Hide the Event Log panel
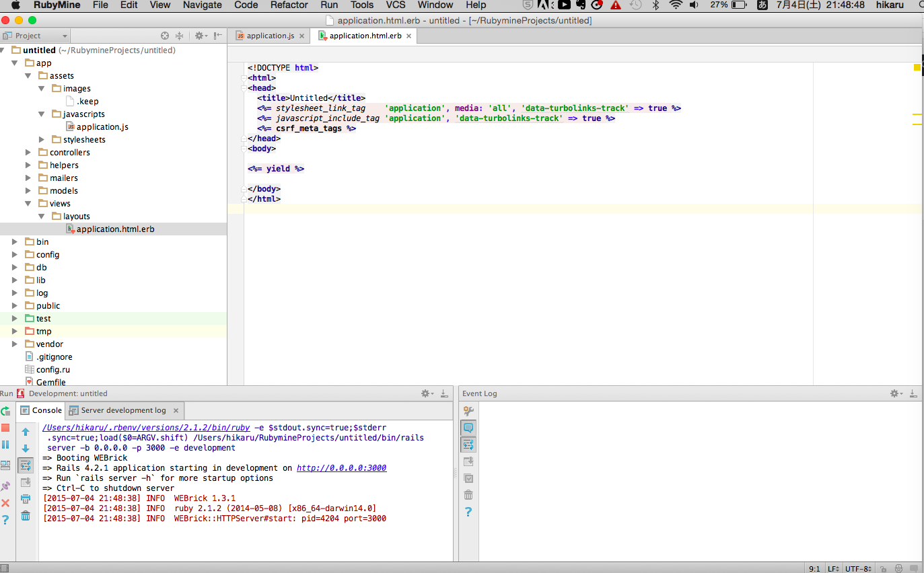This screenshot has width=924, height=573. (x=914, y=393)
